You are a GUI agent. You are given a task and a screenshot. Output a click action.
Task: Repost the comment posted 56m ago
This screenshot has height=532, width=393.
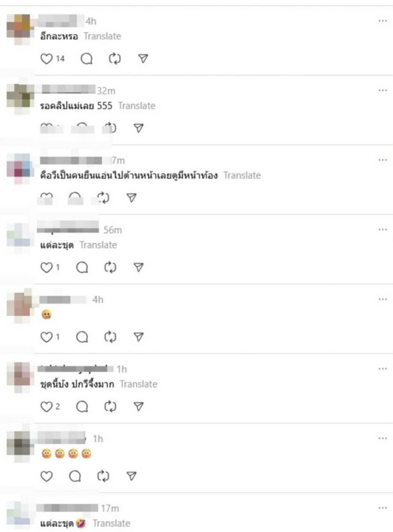(110, 267)
